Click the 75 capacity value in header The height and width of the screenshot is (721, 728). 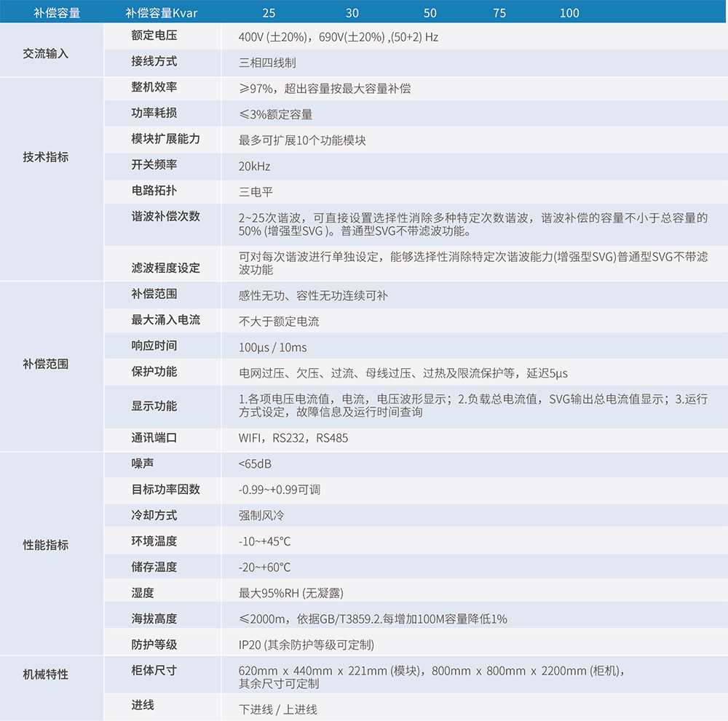tap(499, 12)
